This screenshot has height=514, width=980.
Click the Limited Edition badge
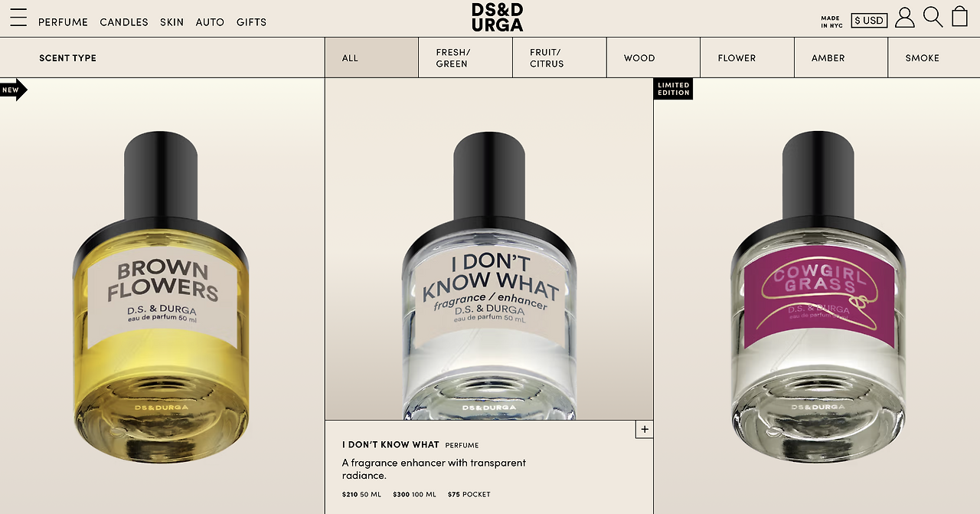click(673, 89)
